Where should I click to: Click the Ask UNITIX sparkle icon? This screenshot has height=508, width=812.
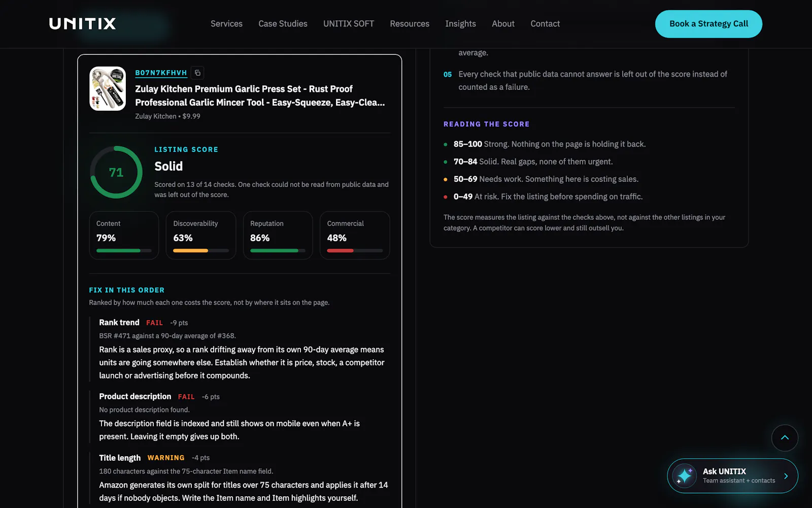[685, 476]
